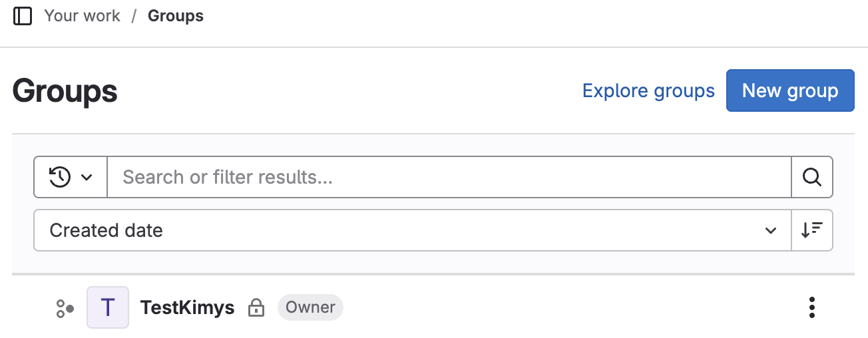Viewport: 868px width, 338px height.
Task: Click the magnifier search icon
Action: [811, 177]
